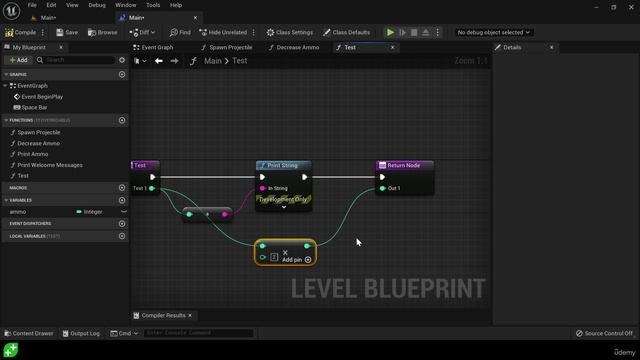The height and width of the screenshot is (360, 640).
Task: Open the Help menu
Action: (176, 5)
